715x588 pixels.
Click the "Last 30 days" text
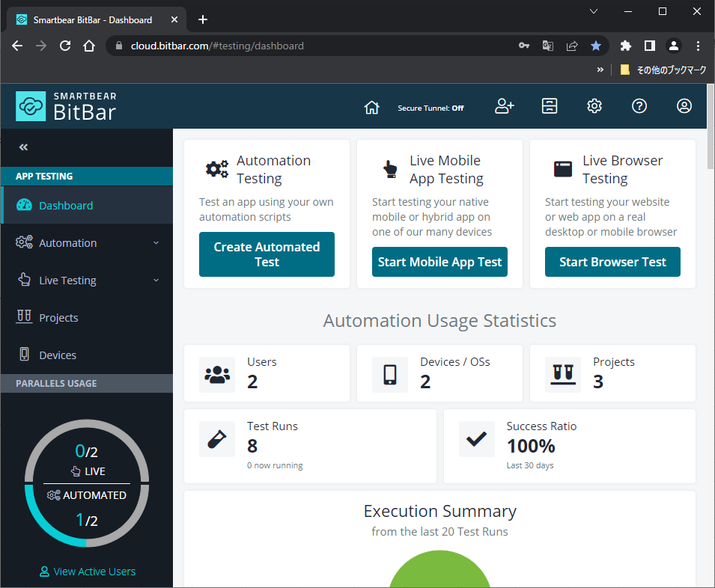click(x=530, y=465)
